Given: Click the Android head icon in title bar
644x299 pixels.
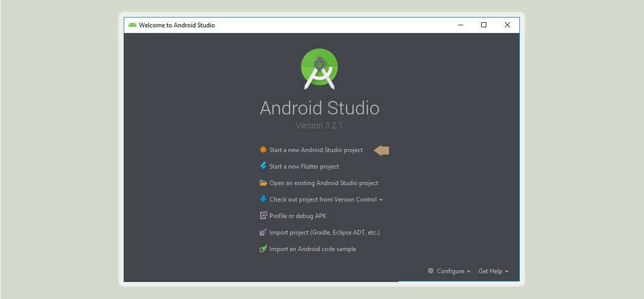Looking at the screenshot, I should point(132,25).
